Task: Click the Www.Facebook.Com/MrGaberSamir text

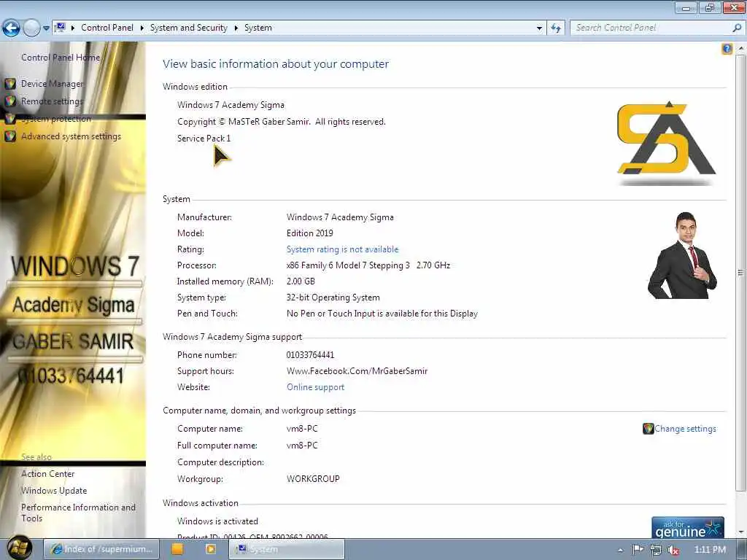Action: (357, 371)
